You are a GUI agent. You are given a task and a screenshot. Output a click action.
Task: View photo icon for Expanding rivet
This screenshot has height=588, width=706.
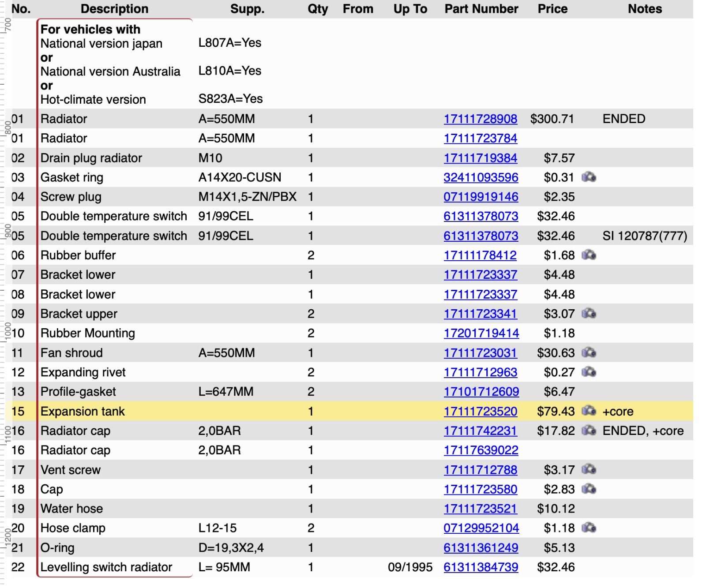589,372
